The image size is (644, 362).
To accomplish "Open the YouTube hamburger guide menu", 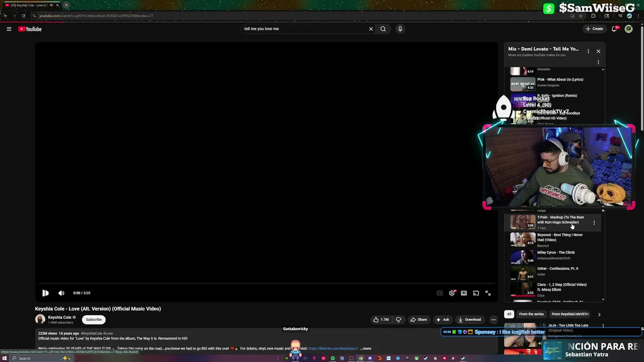I will [x=9, y=29].
